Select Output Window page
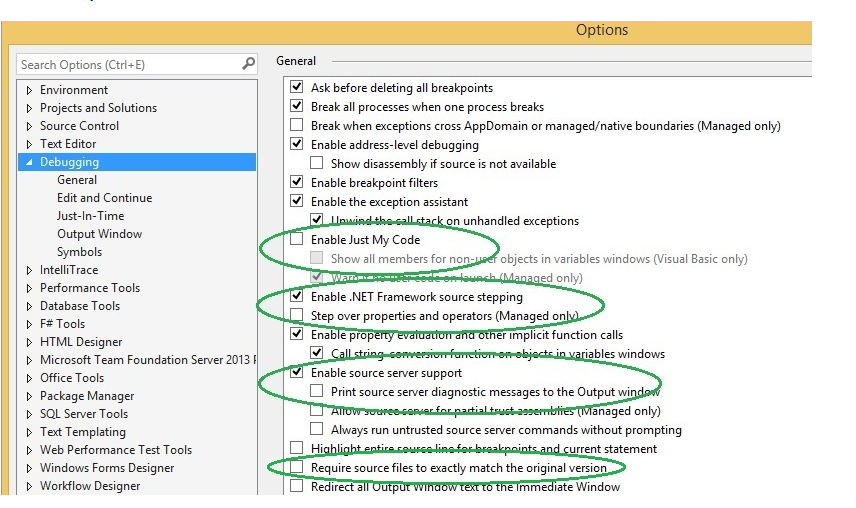Viewport: 856px width, 508px height. 99,234
